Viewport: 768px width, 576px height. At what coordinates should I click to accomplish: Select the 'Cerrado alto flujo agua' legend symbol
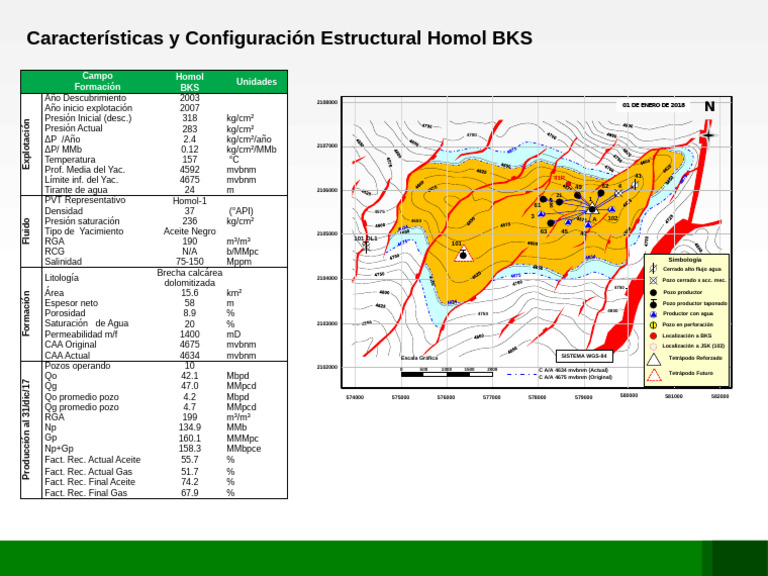[x=653, y=269]
